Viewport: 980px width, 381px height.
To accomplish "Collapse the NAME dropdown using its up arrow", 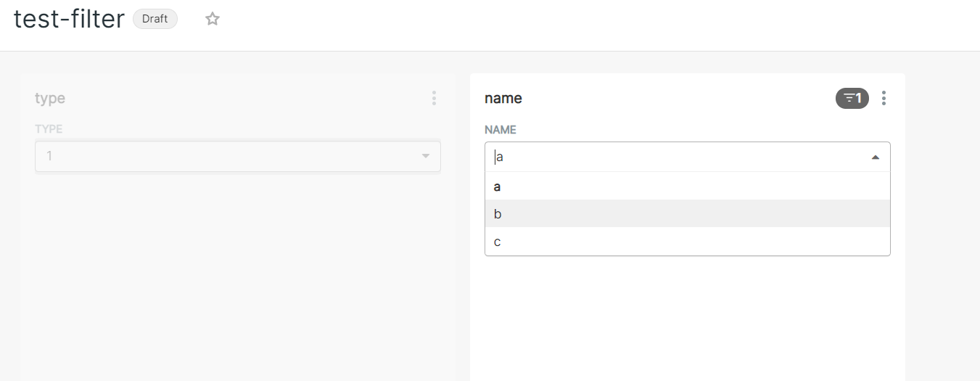I will [876, 157].
